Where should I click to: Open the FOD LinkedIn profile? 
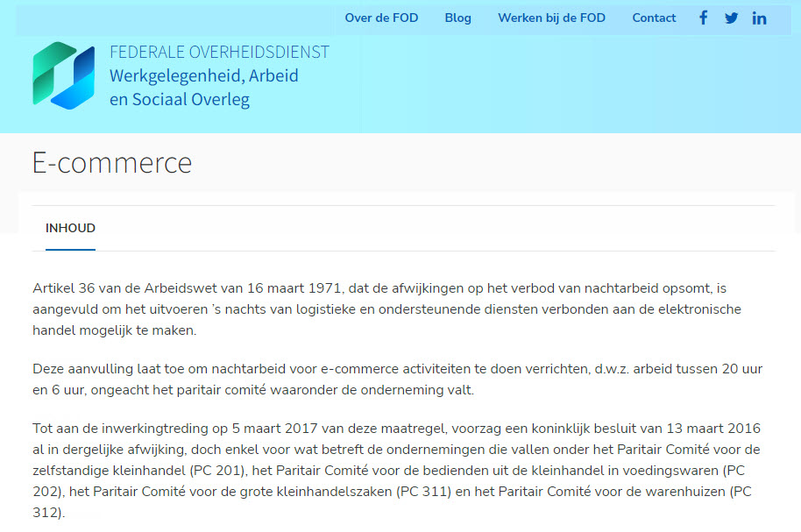point(759,18)
